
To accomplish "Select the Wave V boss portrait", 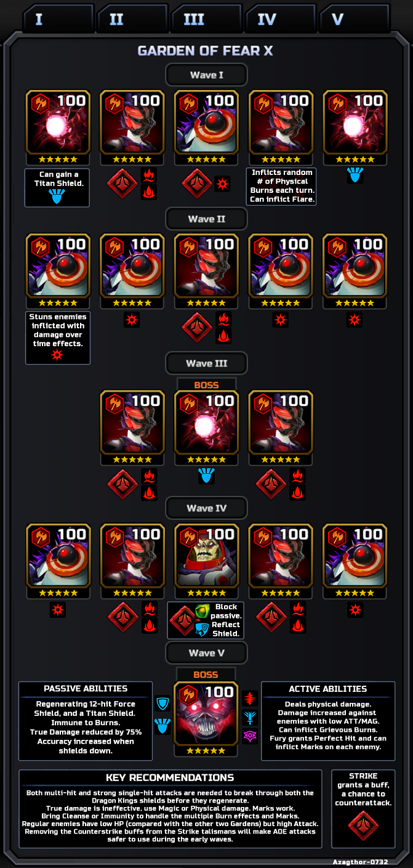I will 206,713.
